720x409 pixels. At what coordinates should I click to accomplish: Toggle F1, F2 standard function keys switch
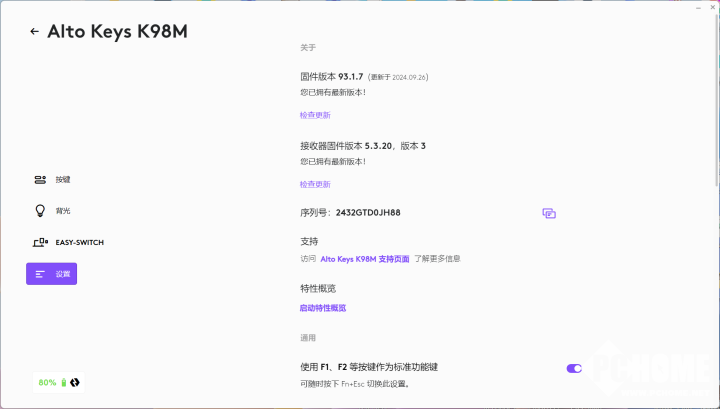[574, 368]
